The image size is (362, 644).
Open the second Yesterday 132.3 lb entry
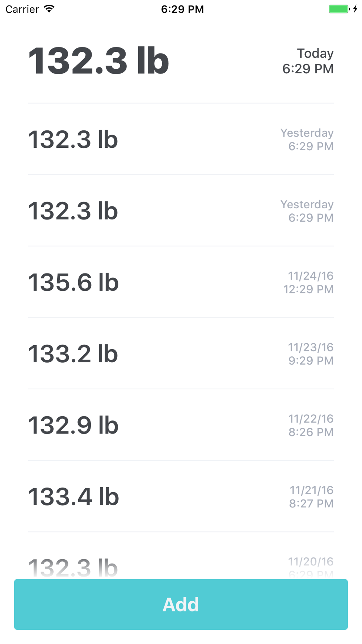[x=73, y=211]
